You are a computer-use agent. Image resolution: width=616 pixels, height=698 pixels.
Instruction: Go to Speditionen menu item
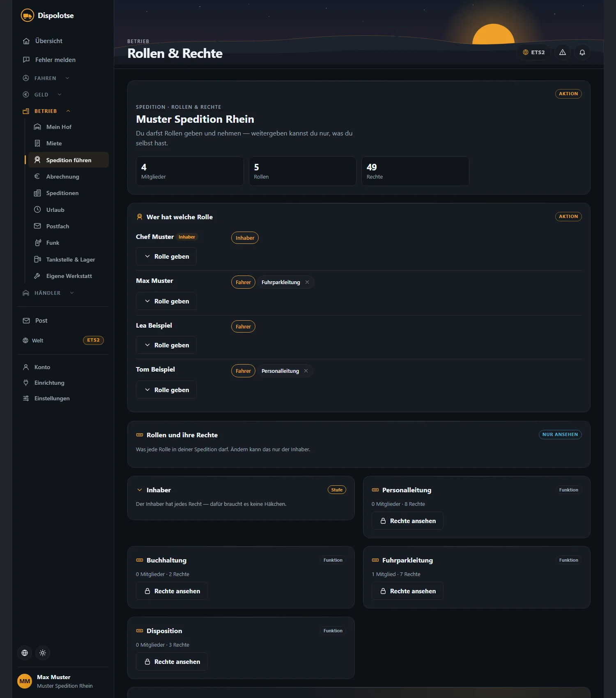[69, 193]
